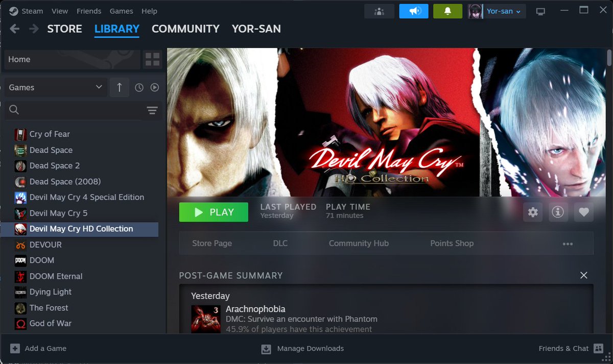Screen dimensions: 613x364
Task: Click the DOOM game icon in list
Action: pyautogui.click(x=20, y=260)
